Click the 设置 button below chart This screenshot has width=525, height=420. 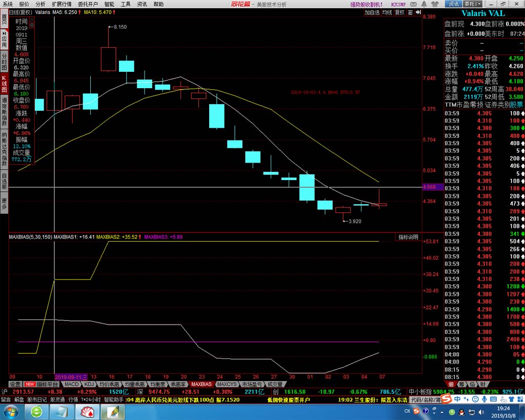15,384
